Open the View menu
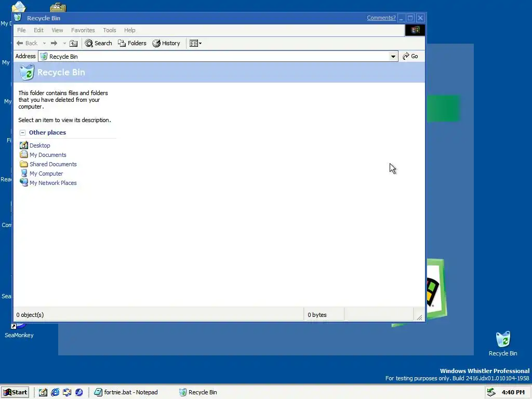The width and height of the screenshot is (532, 399). [x=57, y=30]
